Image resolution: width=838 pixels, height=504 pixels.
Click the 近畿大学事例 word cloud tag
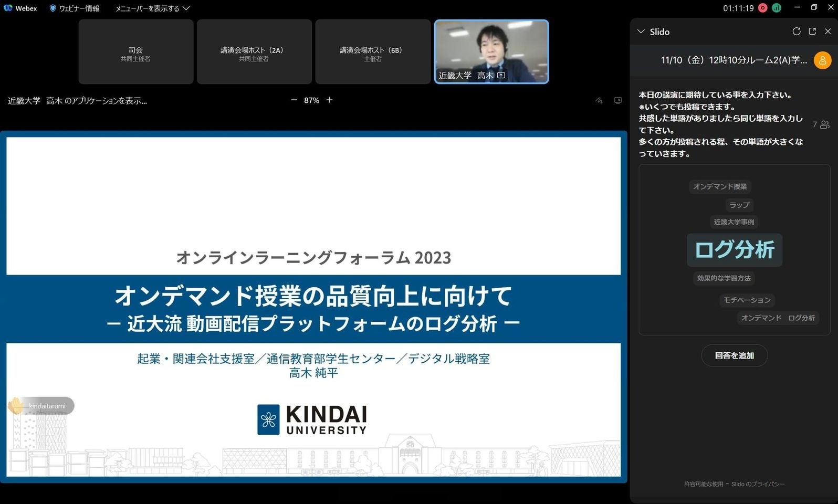click(x=734, y=222)
